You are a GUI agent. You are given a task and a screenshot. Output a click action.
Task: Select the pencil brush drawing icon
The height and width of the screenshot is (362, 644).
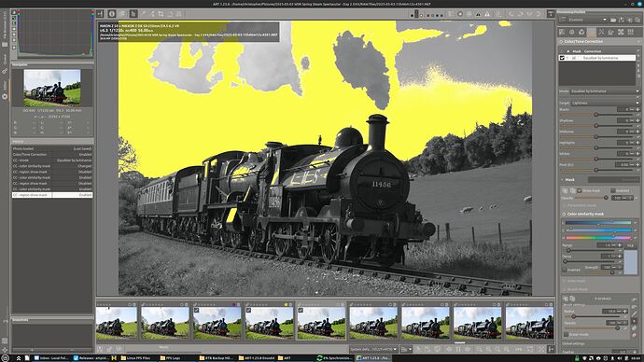click(x=634, y=313)
